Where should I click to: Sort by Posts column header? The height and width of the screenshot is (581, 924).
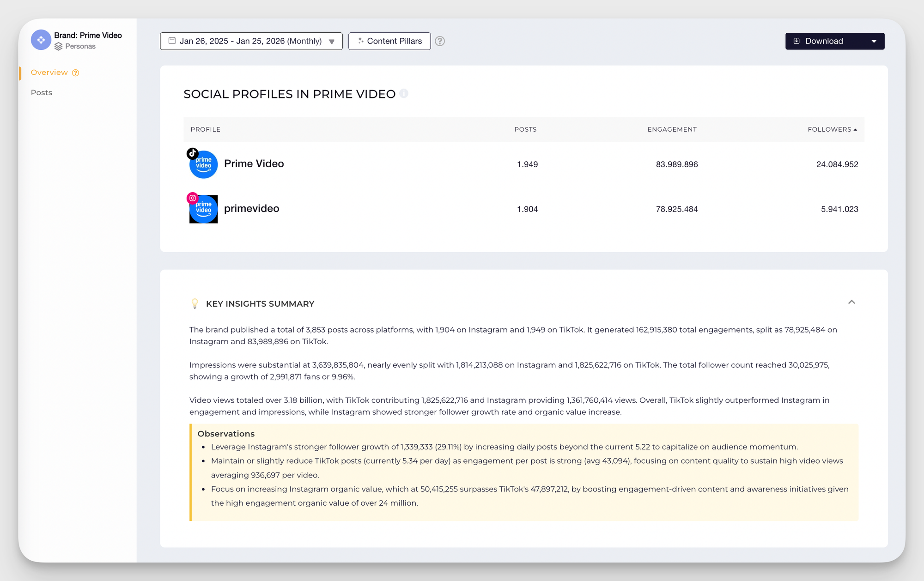tap(525, 129)
